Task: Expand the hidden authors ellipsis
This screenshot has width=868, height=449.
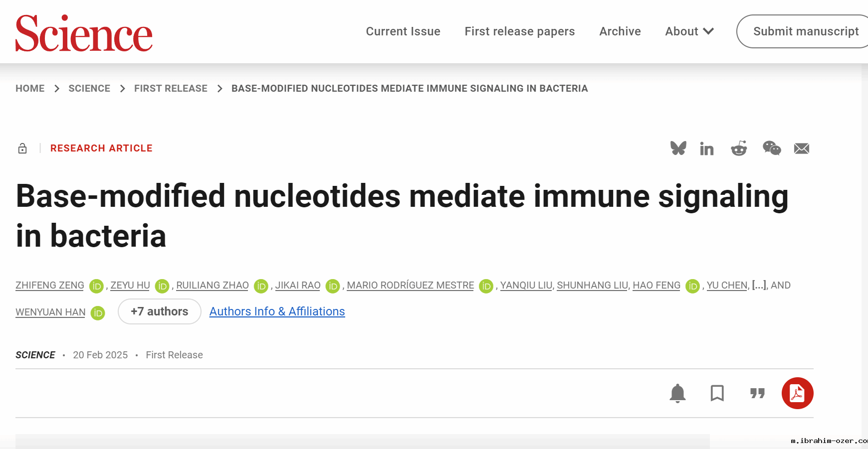Action: point(759,285)
